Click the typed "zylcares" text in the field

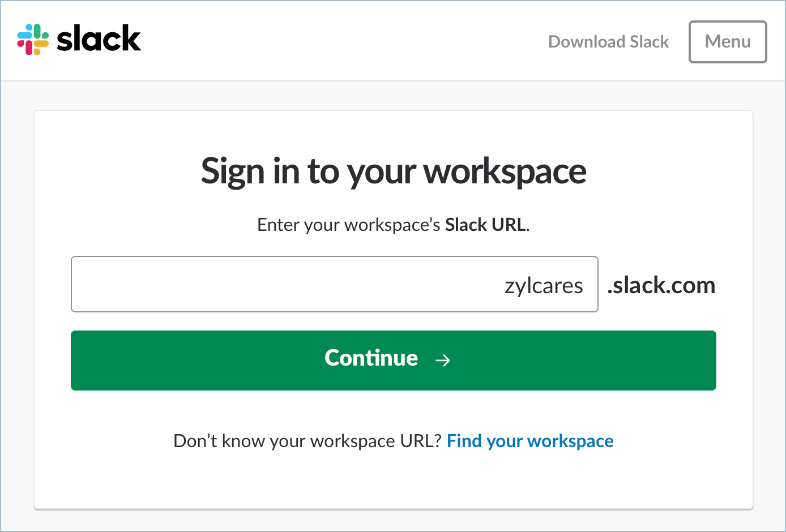click(544, 286)
